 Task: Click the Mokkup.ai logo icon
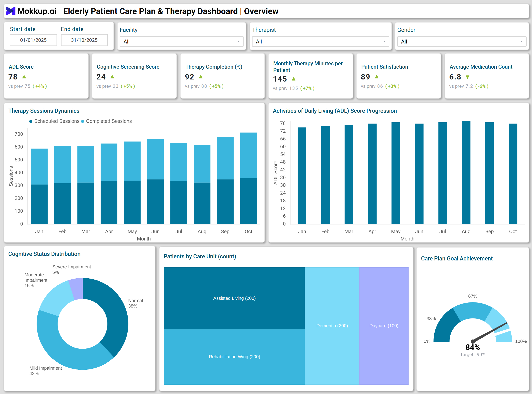click(11, 11)
